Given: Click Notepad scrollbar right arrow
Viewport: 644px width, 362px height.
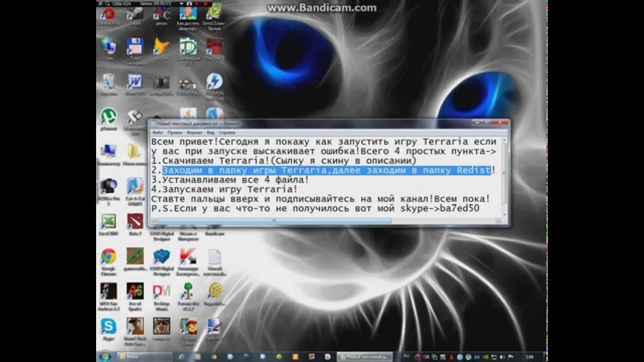Looking at the screenshot, I should point(498,220).
